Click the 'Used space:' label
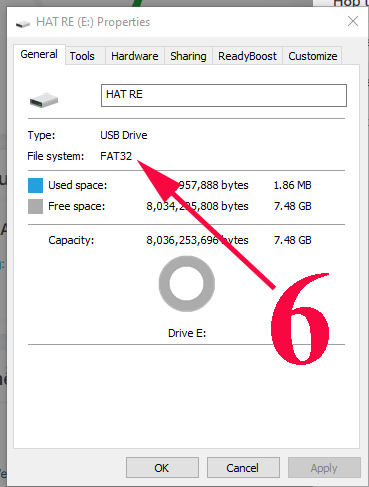Viewport: 369px width, 487px height. point(78,185)
